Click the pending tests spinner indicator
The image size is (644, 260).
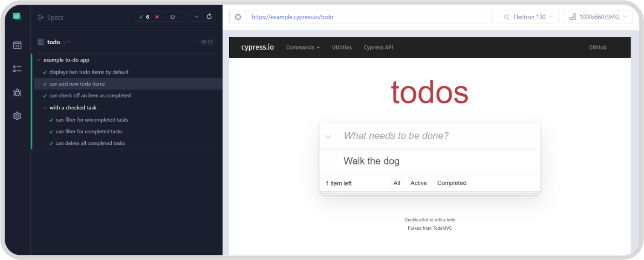172,17
